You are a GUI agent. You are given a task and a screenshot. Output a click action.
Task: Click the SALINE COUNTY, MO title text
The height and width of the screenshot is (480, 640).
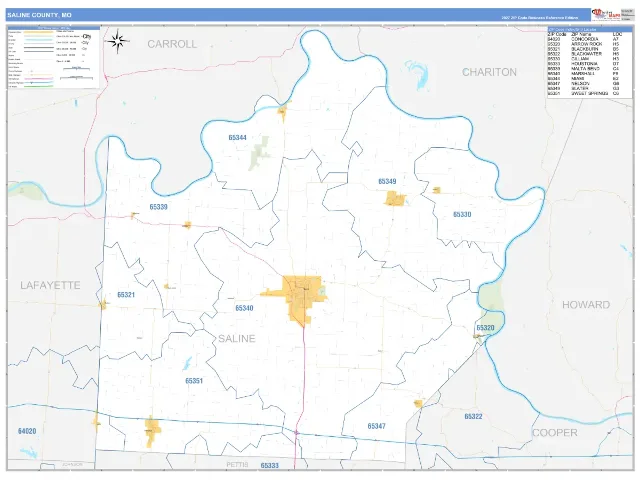coord(39,15)
